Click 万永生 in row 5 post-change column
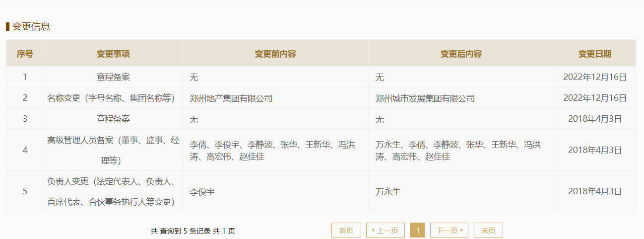 pos(388,192)
